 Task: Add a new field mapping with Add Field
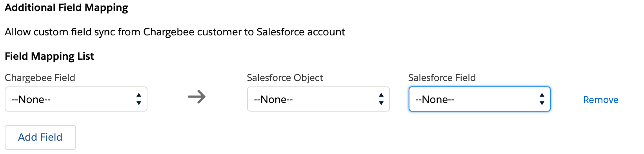tap(40, 137)
